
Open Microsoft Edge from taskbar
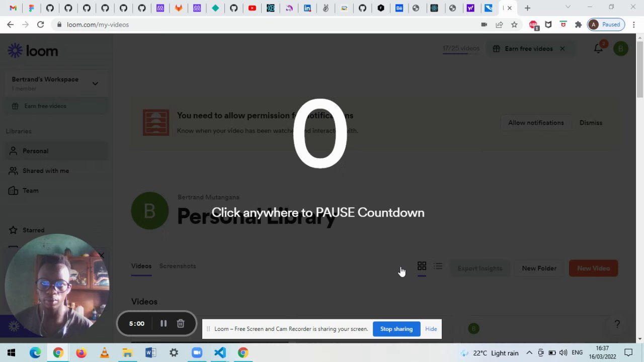click(35, 353)
